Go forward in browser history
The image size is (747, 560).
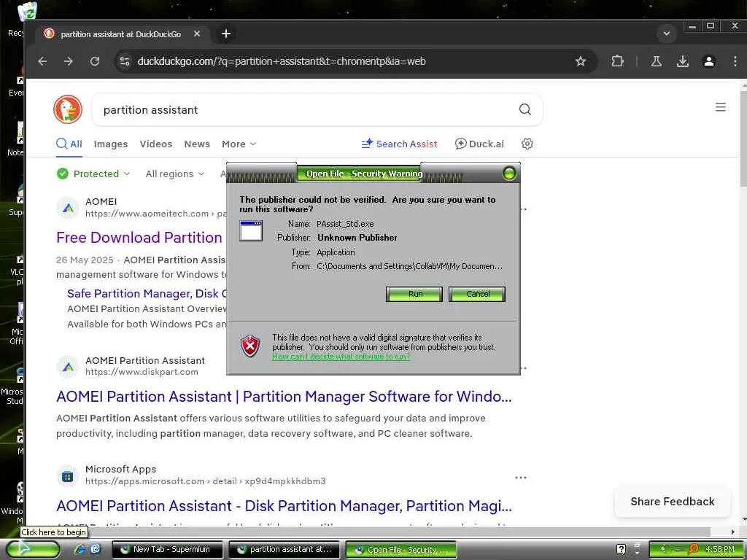click(x=69, y=61)
